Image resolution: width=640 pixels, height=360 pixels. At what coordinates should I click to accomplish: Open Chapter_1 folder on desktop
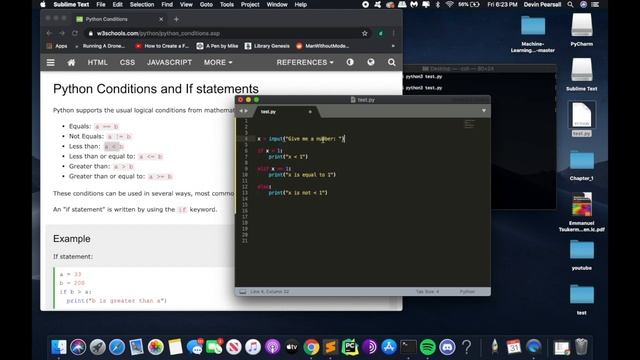(582, 164)
